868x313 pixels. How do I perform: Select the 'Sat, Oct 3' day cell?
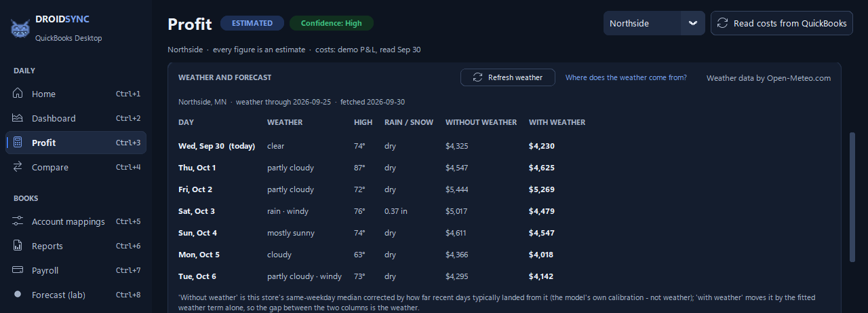[197, 211]
